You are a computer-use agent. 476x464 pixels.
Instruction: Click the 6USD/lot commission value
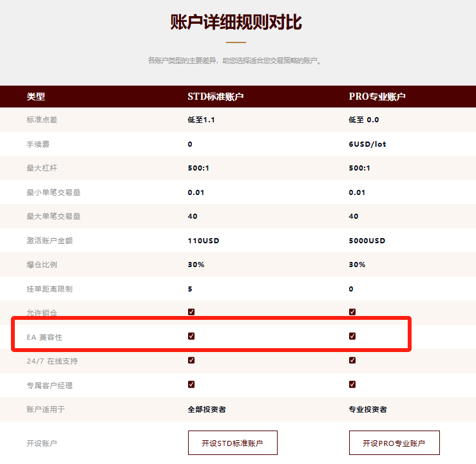[x=367, y=144]
